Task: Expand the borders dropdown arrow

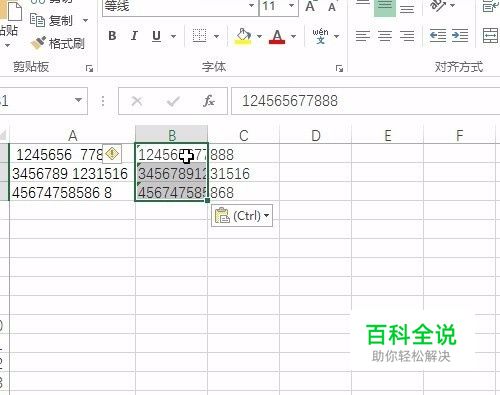Action: coord(217,36)
